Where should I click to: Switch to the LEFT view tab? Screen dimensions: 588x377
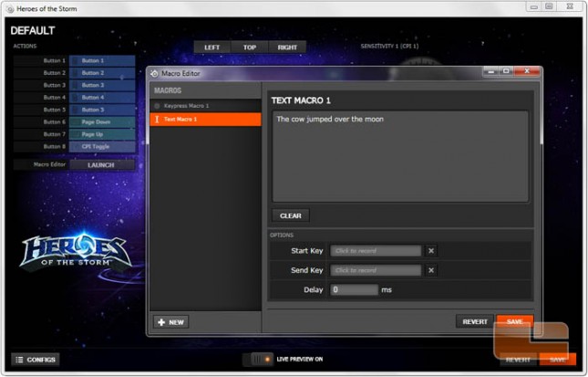click(212, 47)
